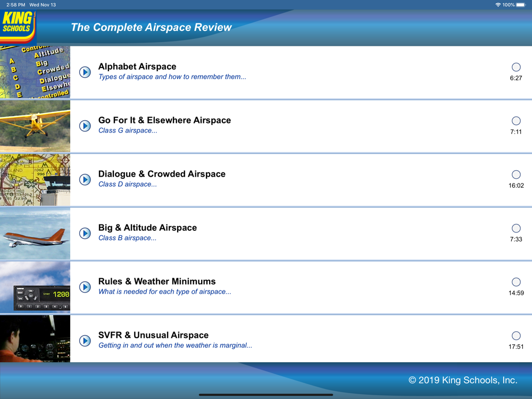Tap the battery indicator icon
The height and width of the screenshot is (399, 532).
point(521,5)
